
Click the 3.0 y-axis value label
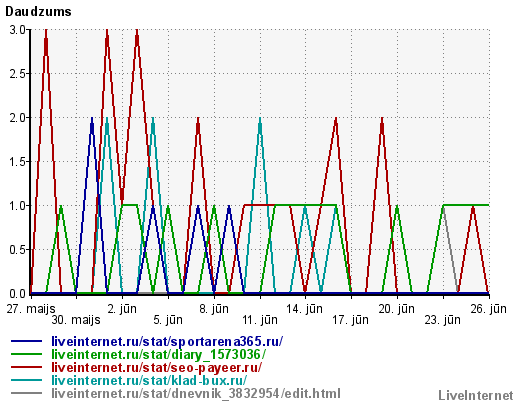point(17,30)
